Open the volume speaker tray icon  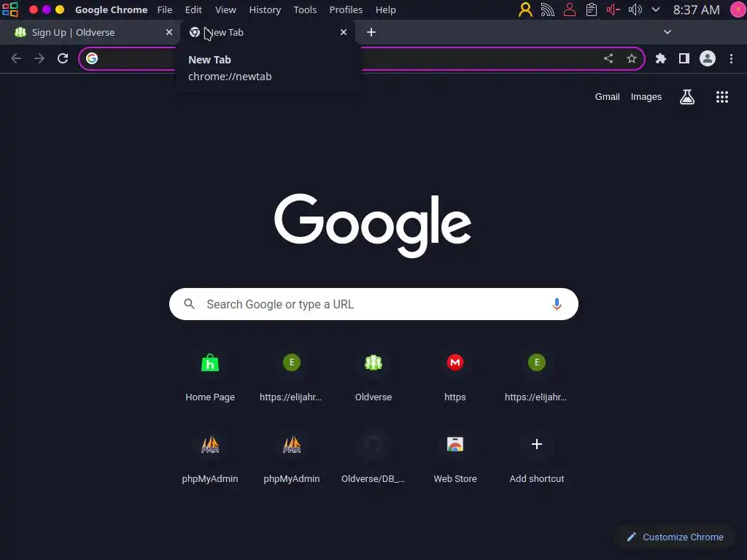tap(635, 9)
